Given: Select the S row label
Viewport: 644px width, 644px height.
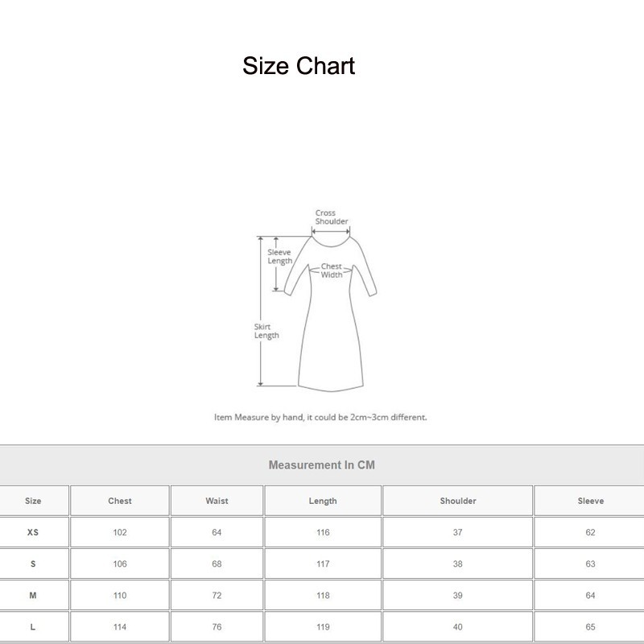Looking at the screenshot, I should (x=34, y=563).
